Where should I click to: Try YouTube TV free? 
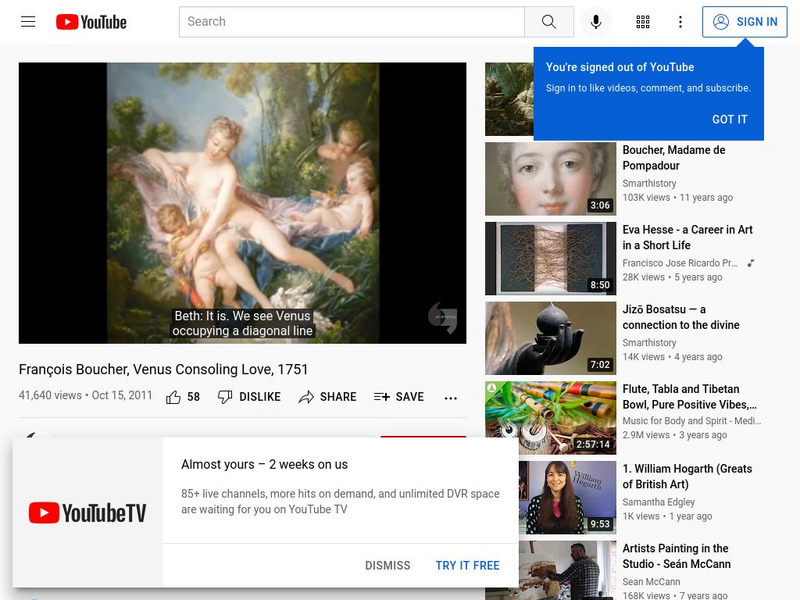(x=466, y=565)
